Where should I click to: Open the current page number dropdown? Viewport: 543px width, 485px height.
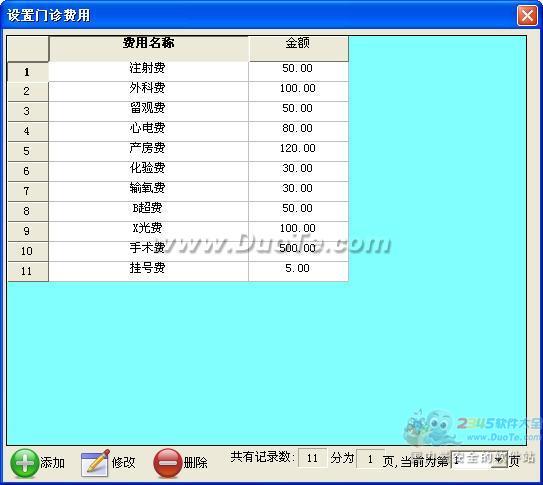[x=499, y=460]
